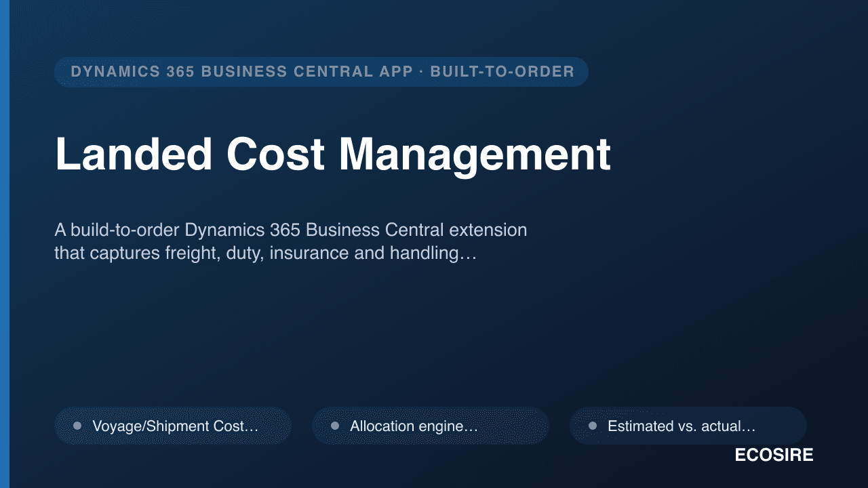Click the Dynamics 365 Business Central App badge

coord(321,72)
